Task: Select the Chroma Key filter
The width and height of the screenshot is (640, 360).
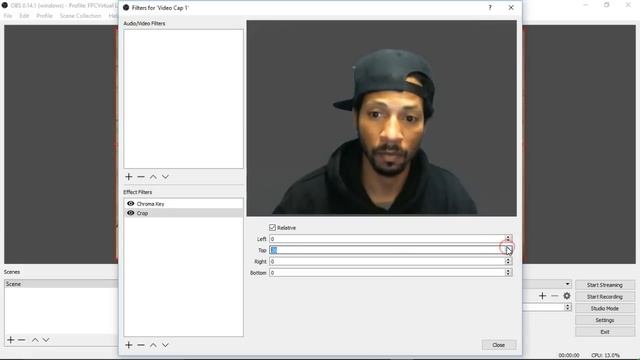Action: [x=183, y=203]
